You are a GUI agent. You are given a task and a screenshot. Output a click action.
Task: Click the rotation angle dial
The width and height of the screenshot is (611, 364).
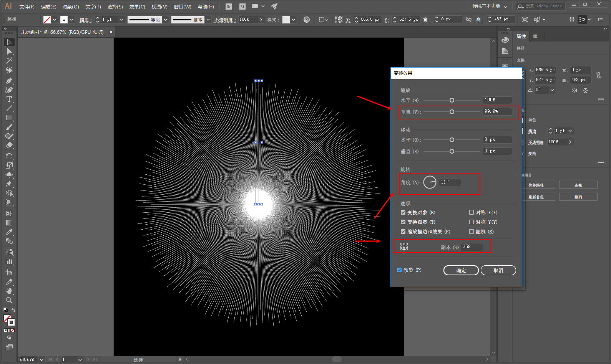click(430, 182)
